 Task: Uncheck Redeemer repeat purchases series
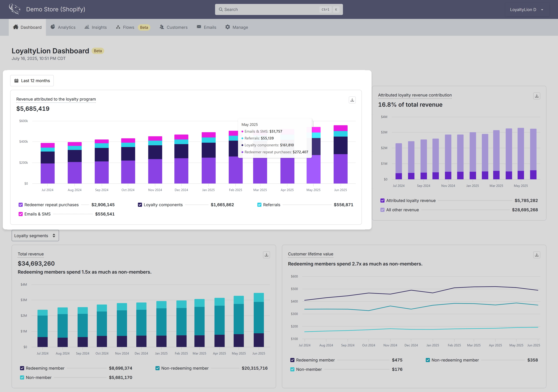[21, 205]
